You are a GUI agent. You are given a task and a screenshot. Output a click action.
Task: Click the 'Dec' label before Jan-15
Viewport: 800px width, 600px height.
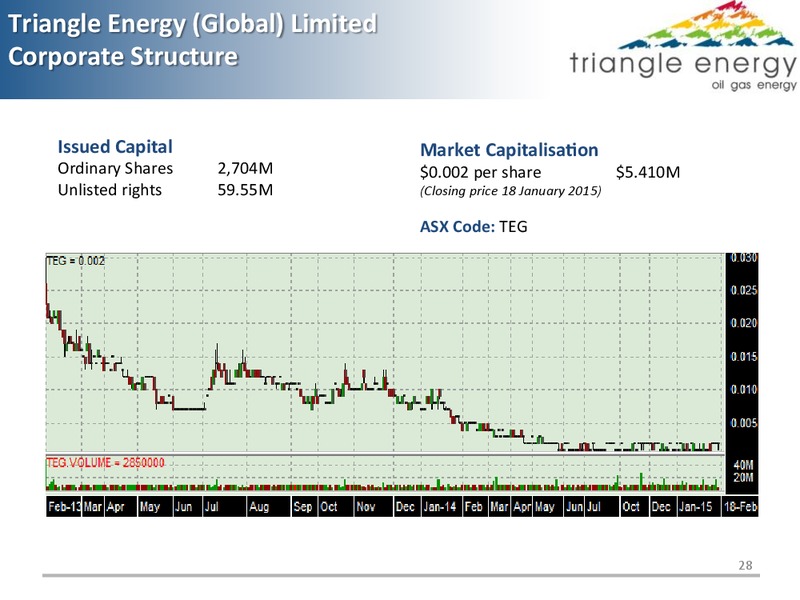pos(661,507)
